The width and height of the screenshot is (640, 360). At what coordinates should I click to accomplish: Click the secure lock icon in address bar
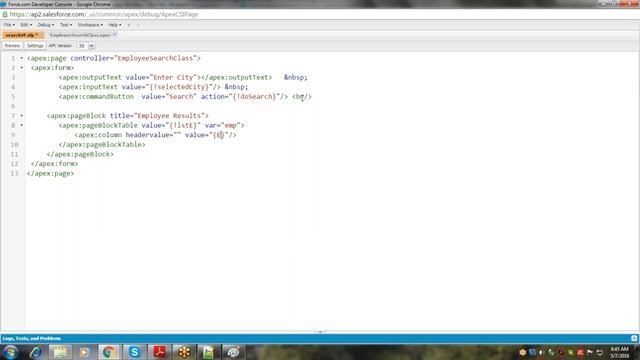tap(5, 14)
